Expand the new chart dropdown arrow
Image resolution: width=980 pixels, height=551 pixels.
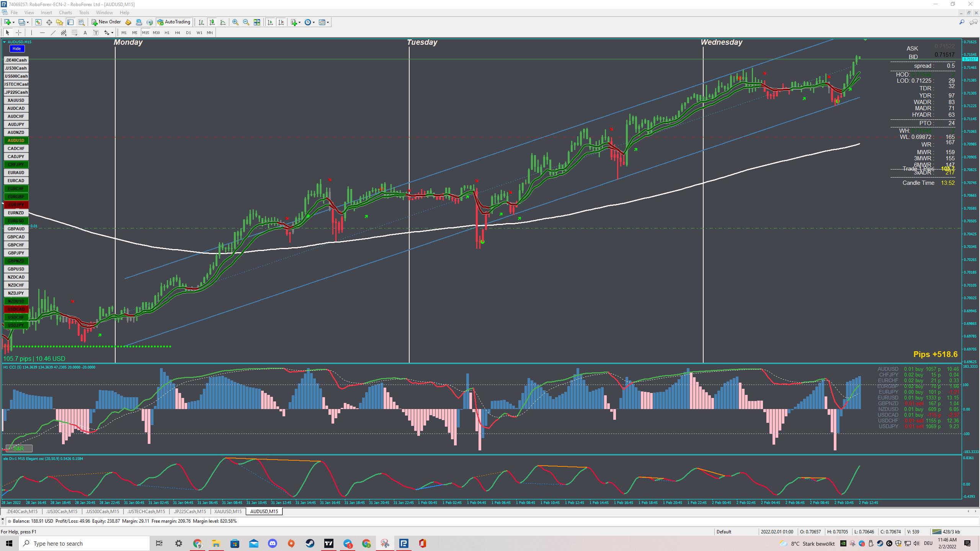point(13,22)
